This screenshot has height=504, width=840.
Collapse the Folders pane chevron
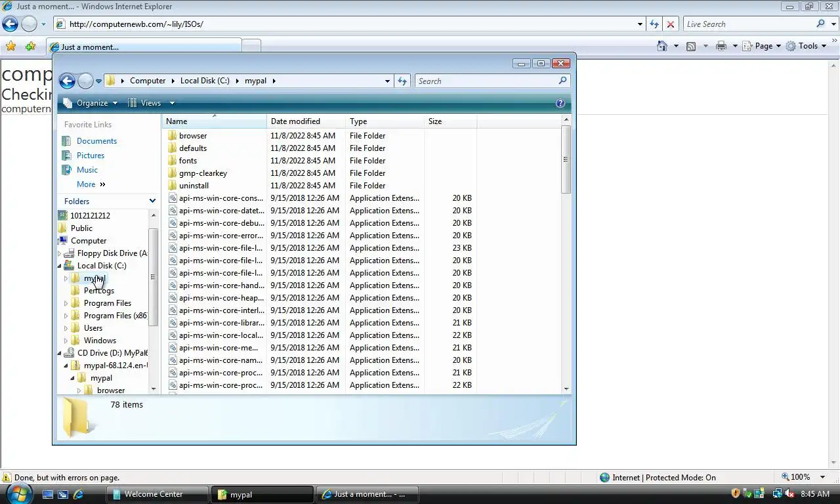pyautogui.click(x=152, y=201)
